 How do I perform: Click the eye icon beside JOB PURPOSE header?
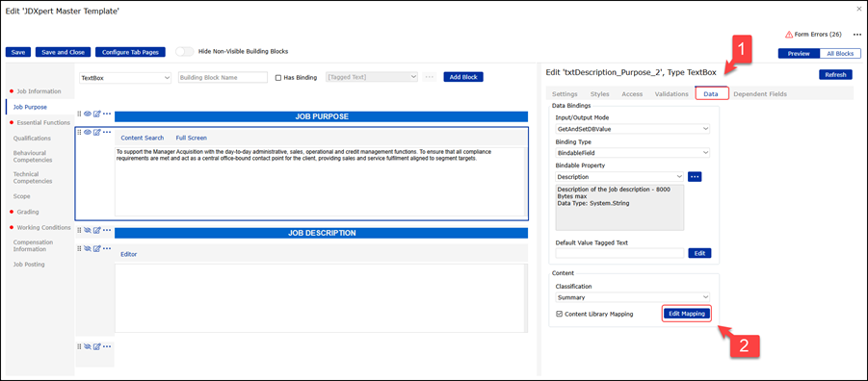click(x=88, y=114)
